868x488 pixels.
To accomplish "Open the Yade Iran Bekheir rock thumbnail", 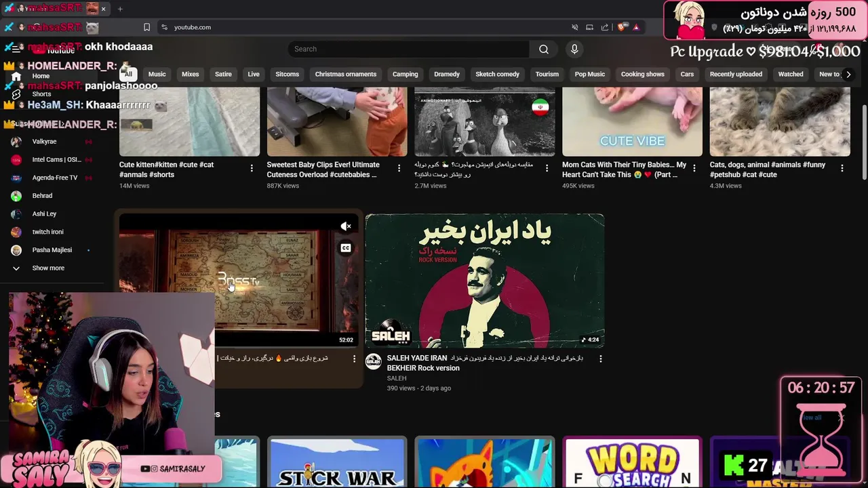I will pyautogui.click(x=484, y=281).
